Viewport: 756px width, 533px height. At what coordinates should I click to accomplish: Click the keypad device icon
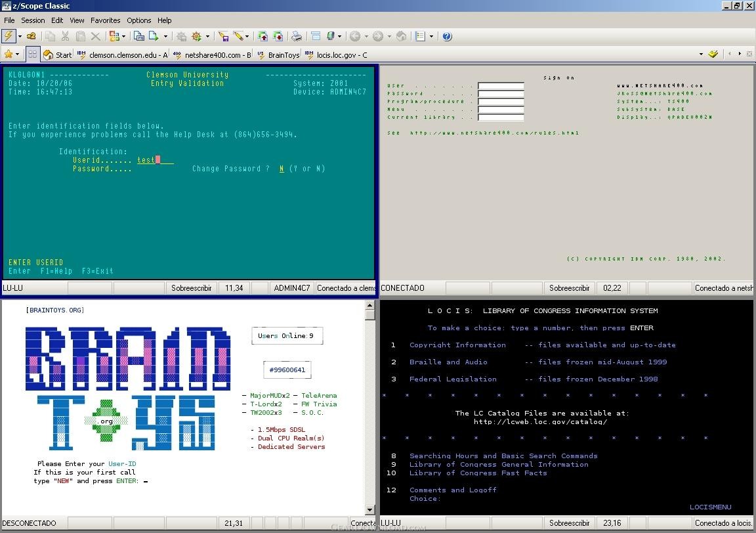coord(331,36)
